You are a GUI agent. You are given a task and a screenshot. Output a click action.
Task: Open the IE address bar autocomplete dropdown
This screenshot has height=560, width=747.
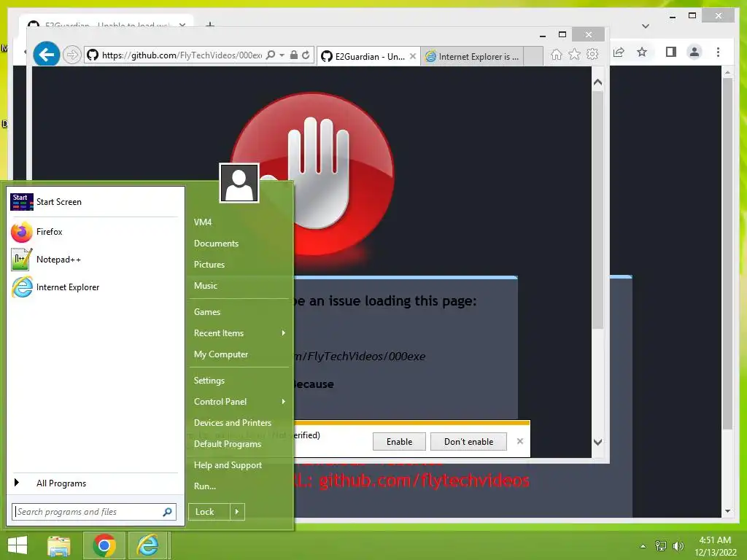[282, 55]
